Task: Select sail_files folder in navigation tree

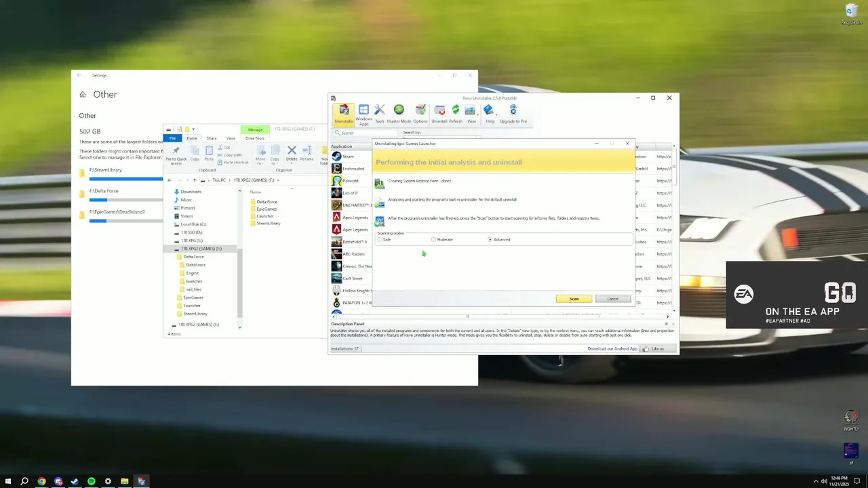Action: (190, 289)
